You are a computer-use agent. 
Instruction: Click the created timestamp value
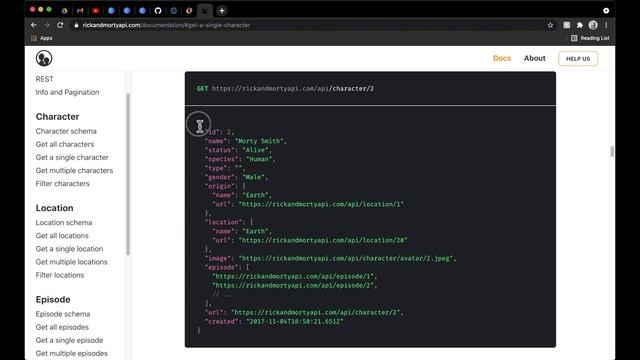(295, 321)
